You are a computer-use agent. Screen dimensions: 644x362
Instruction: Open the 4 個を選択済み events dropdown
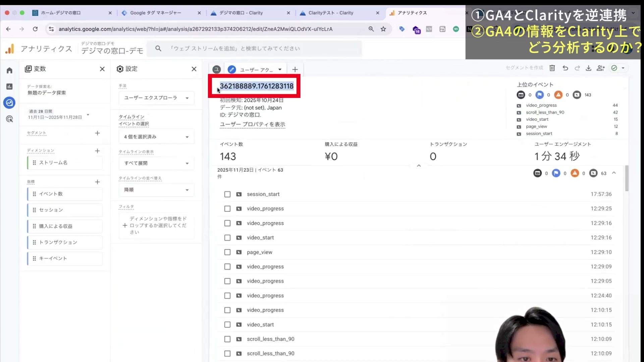(x=157, y=137)
